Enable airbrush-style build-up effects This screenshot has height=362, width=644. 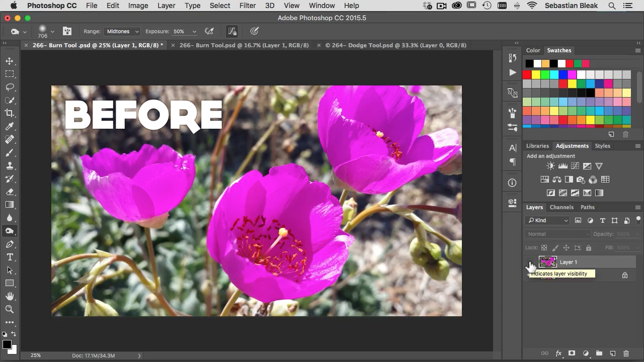tap(209, 31)
